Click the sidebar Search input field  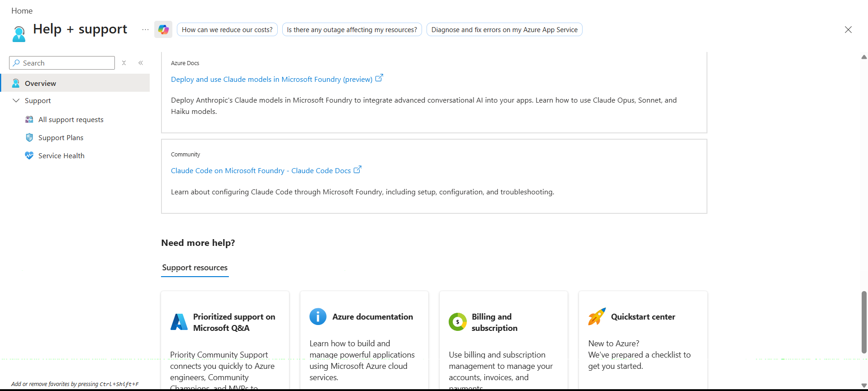click(62, 63)
